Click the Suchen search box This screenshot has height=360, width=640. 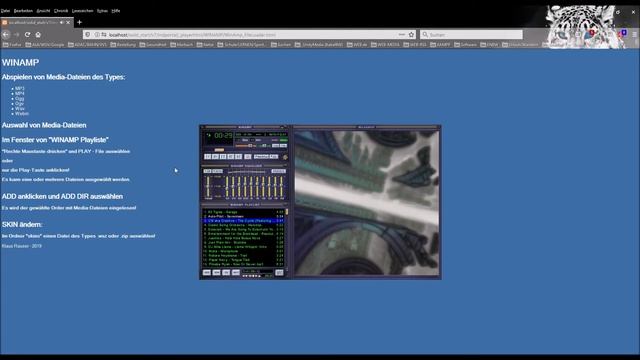(x=471, y=35)
